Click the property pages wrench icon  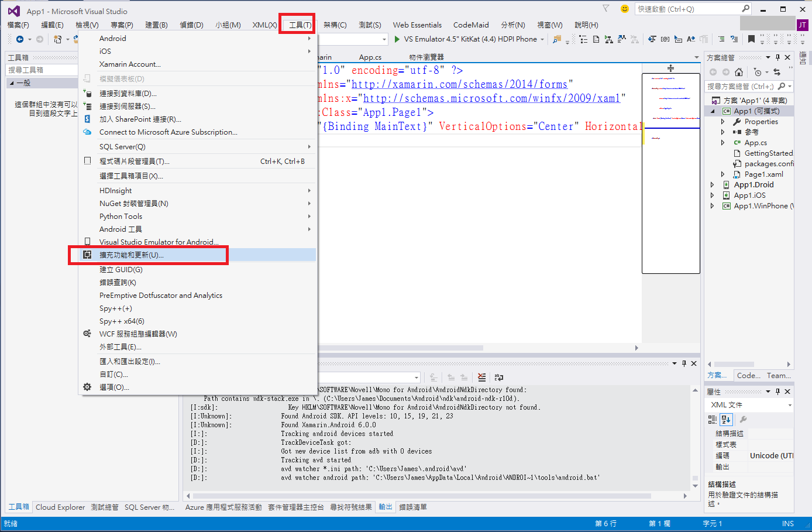coord(743,419)
